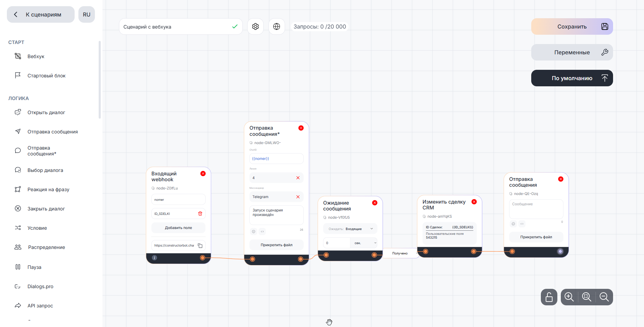This screenshot has width=644, height=327.
Task: Reset zoom to fit view
Action: (x=587, y=297)
